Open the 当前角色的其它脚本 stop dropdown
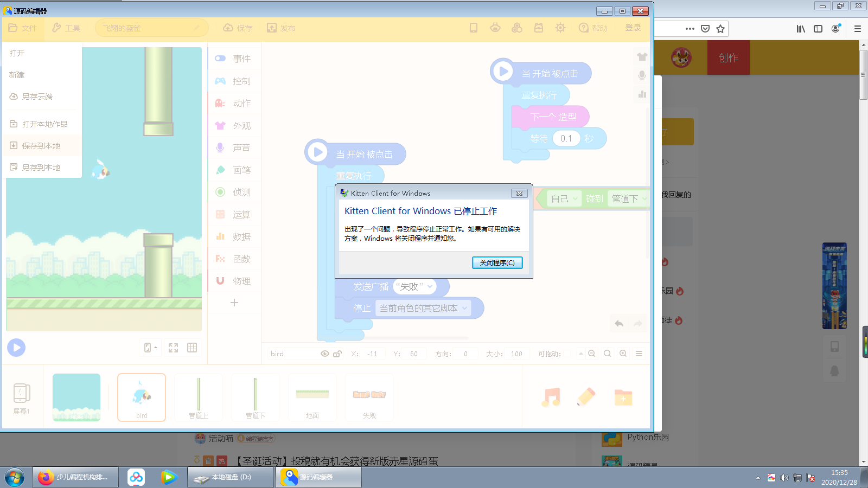This screenshot has height=488, width=868. tap(423, 308)
